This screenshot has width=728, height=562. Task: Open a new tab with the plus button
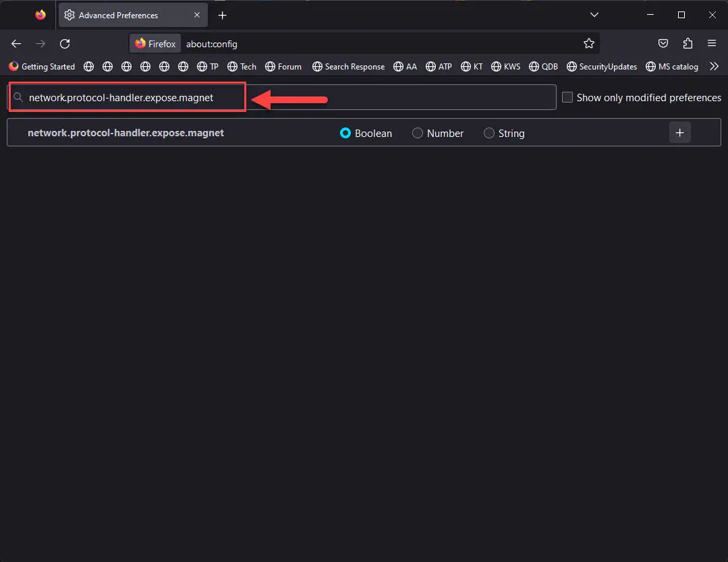click(223, 16)
